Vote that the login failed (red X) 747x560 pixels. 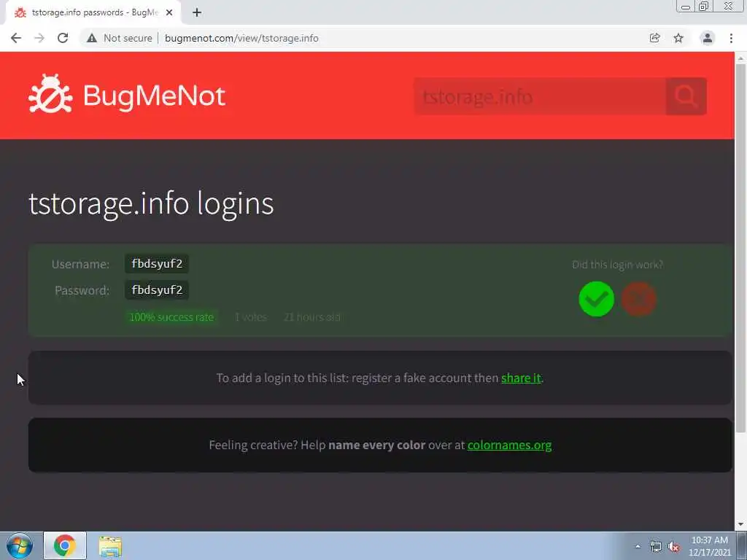[x=639, y=299]
